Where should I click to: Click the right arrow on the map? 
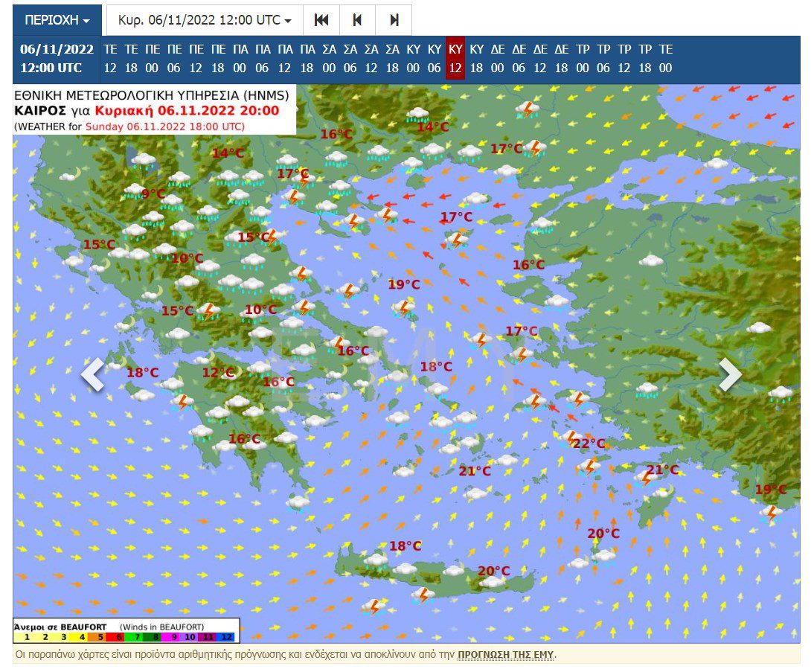(729, 374)
